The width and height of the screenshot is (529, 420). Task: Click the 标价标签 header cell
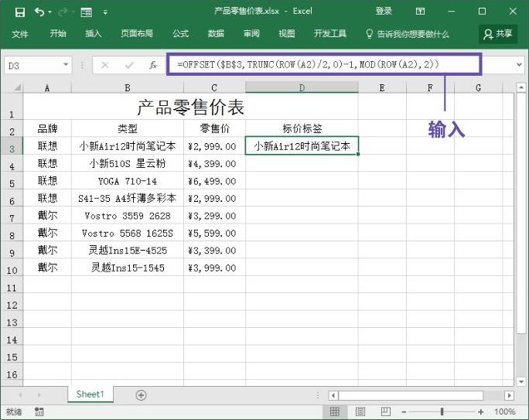click(302, 128)
